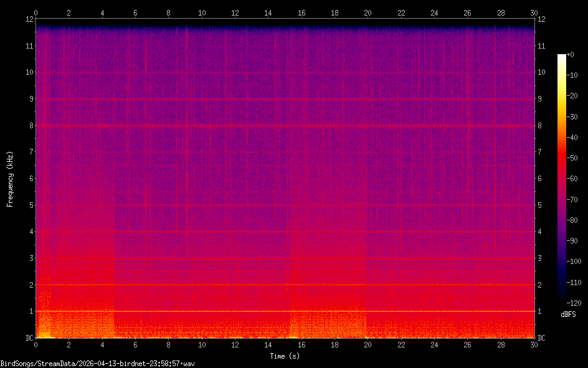588x368 pixels.
Task: Select the 20 second tick on bottom time axis
Action: (x=367, y=345)
